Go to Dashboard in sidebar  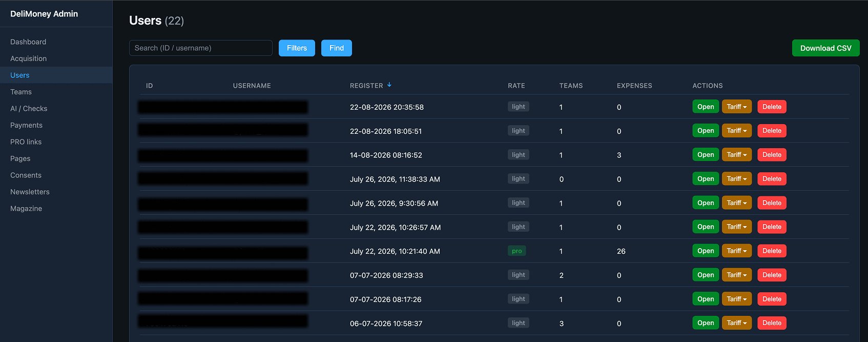pyautogui.click(x=28, y=42)
